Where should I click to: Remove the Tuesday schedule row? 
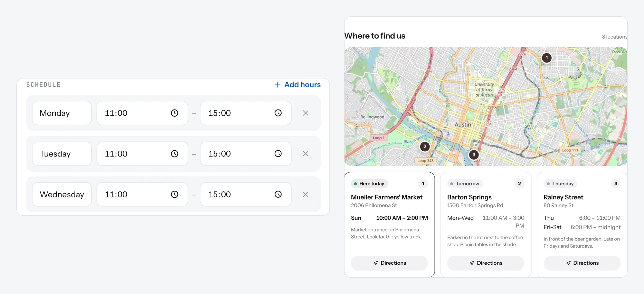pos(306,154)
